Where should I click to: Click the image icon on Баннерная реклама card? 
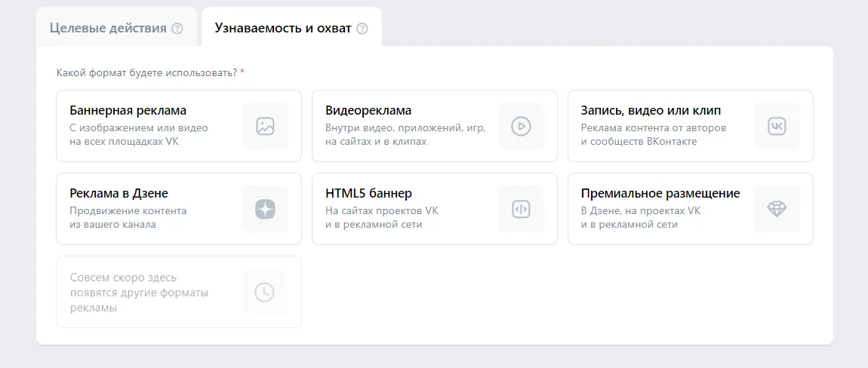(x=265, y=126)
